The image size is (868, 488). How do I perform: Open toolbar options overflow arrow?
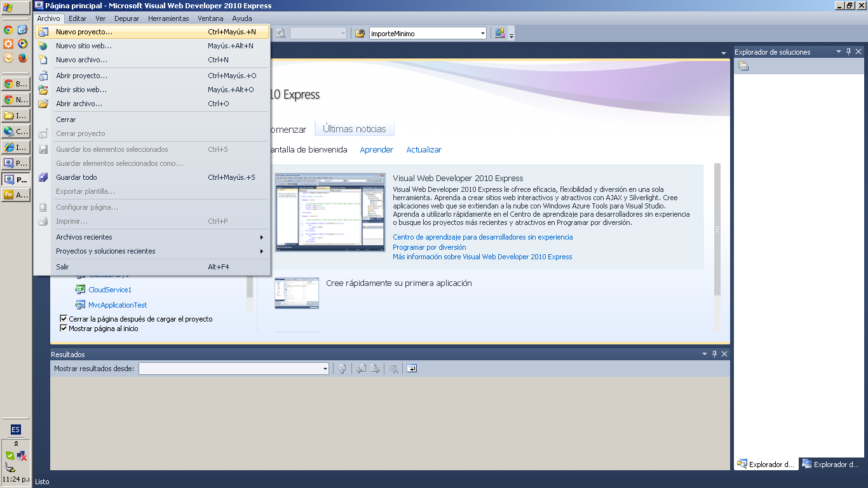point(512,34)
